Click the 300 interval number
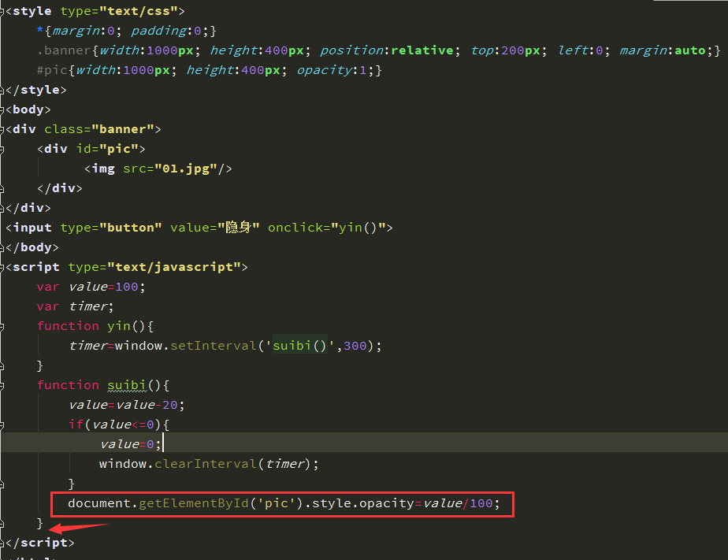The image size is (728, 560). point(355,346)
